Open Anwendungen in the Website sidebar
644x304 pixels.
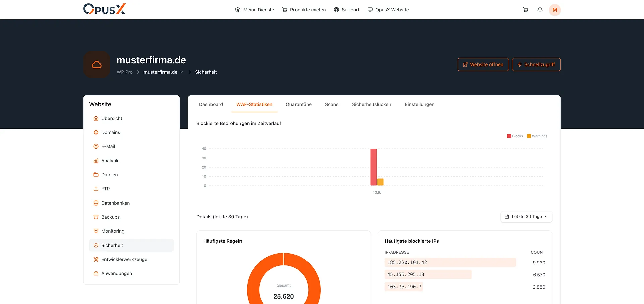tap(131, 273)
